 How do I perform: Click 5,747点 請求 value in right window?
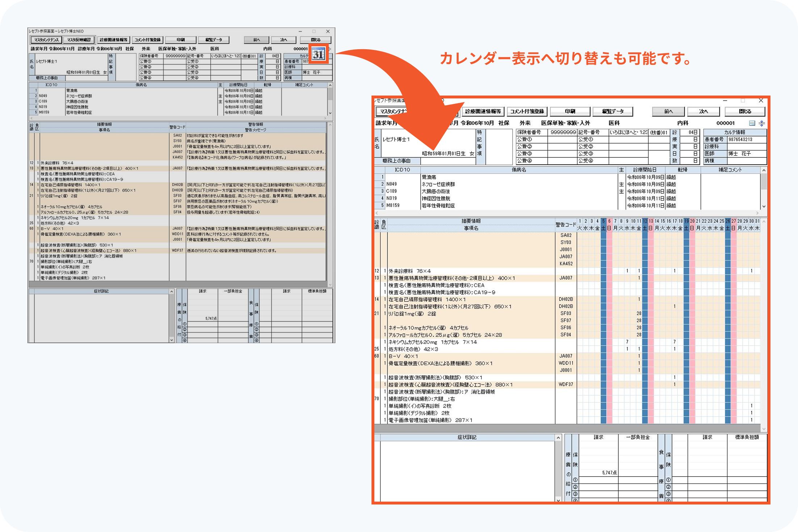(x=609, y=473)
